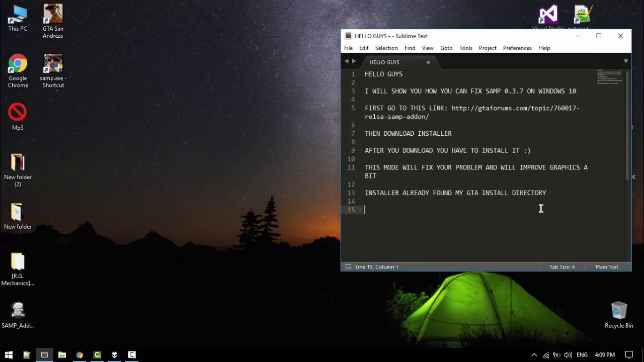The height and width of the screenshot is (362, 644).
Task: Click the white Camtasia recorder taskbar icon
Action: tap(132, 354)
